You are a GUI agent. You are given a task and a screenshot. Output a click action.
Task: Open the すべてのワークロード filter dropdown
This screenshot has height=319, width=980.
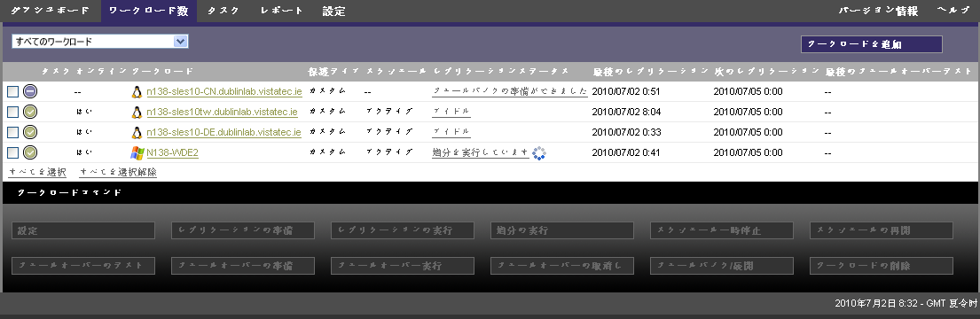100,42
